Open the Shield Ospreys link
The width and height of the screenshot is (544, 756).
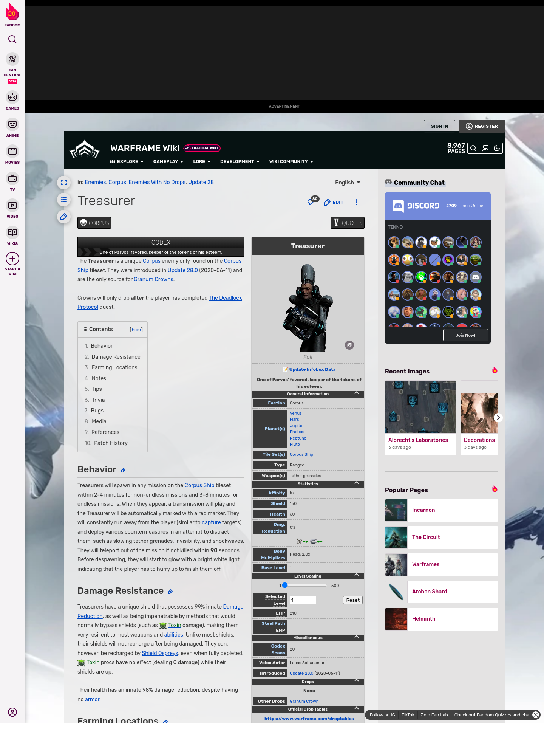[x=160, y=653]
